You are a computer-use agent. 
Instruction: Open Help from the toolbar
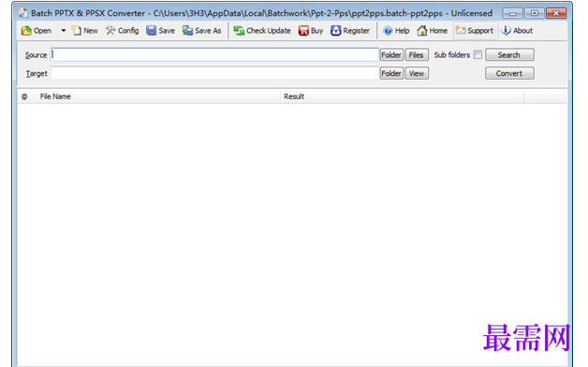(396, 31)
